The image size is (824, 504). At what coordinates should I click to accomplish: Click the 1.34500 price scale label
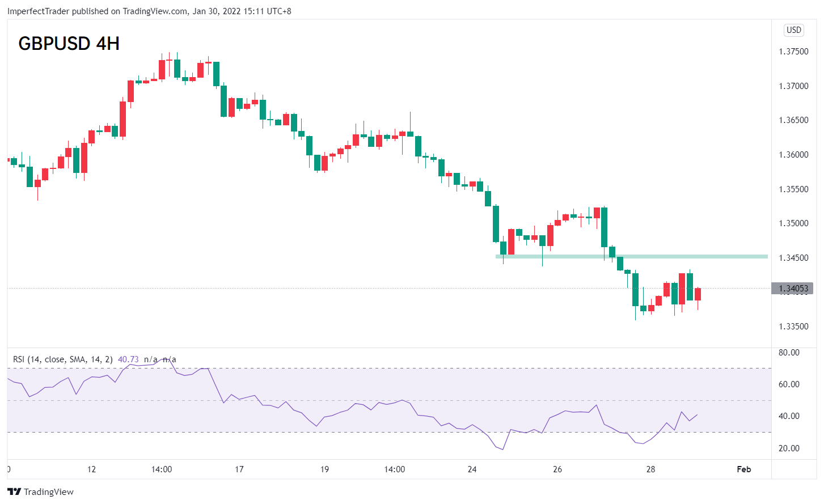[x=793, y=258]
